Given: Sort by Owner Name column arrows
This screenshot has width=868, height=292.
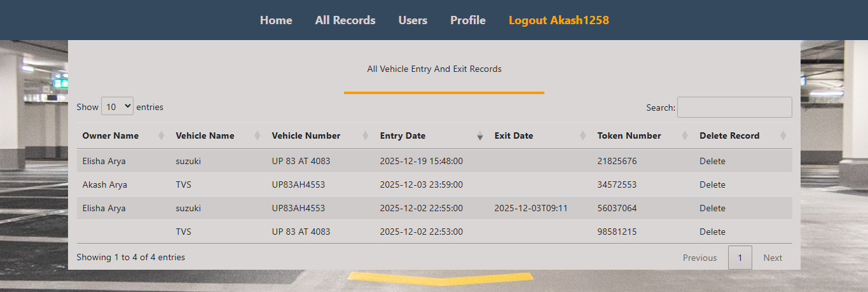Looking at the screenshot, I should (161, 136).
